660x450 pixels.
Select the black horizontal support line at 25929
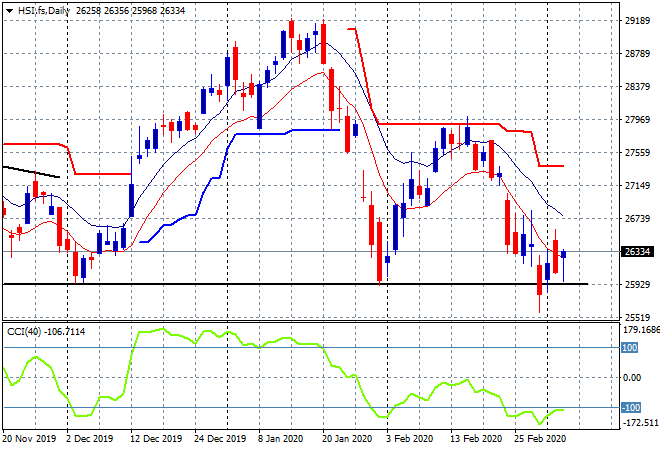295,284
